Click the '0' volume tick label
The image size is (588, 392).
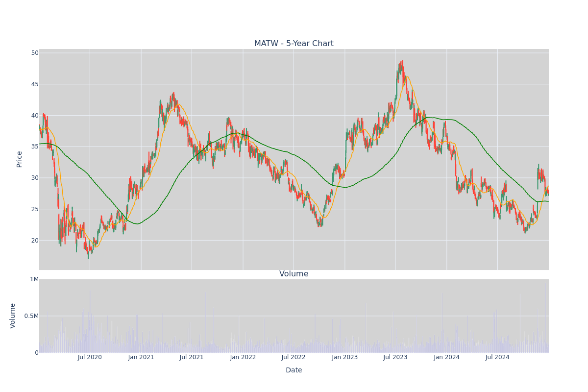coord(37,353)
